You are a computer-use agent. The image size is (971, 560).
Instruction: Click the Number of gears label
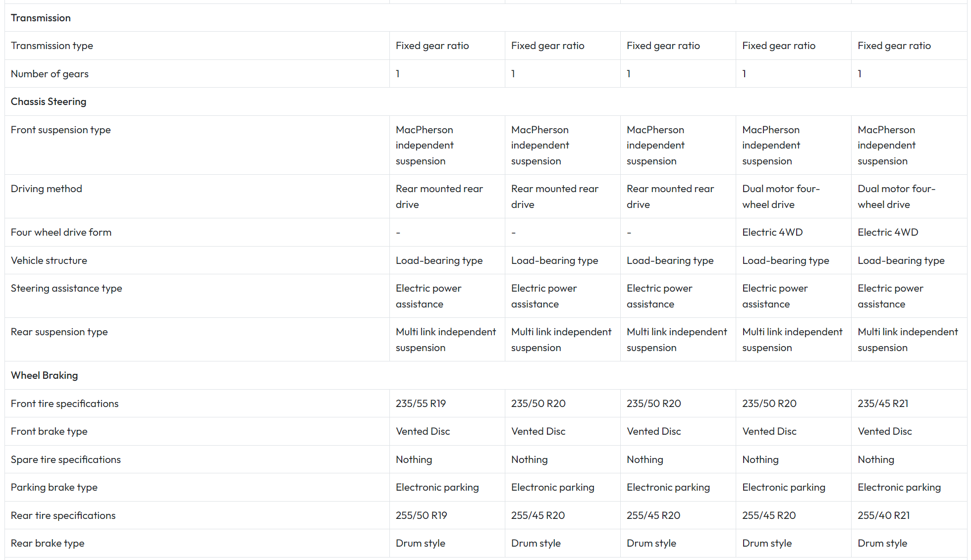(x=50, y=74)
